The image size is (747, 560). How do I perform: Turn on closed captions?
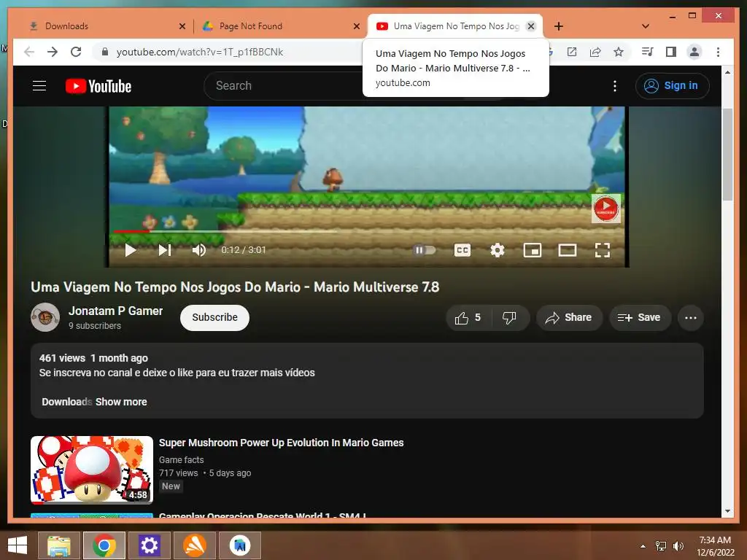(462, 249)
